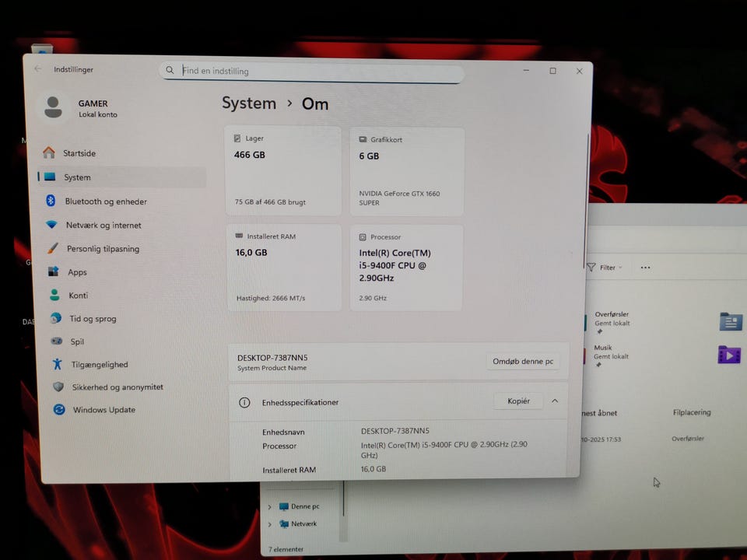Click System Product Name text
The height and width of the screenshot is (560, 747).
[272, 368]
